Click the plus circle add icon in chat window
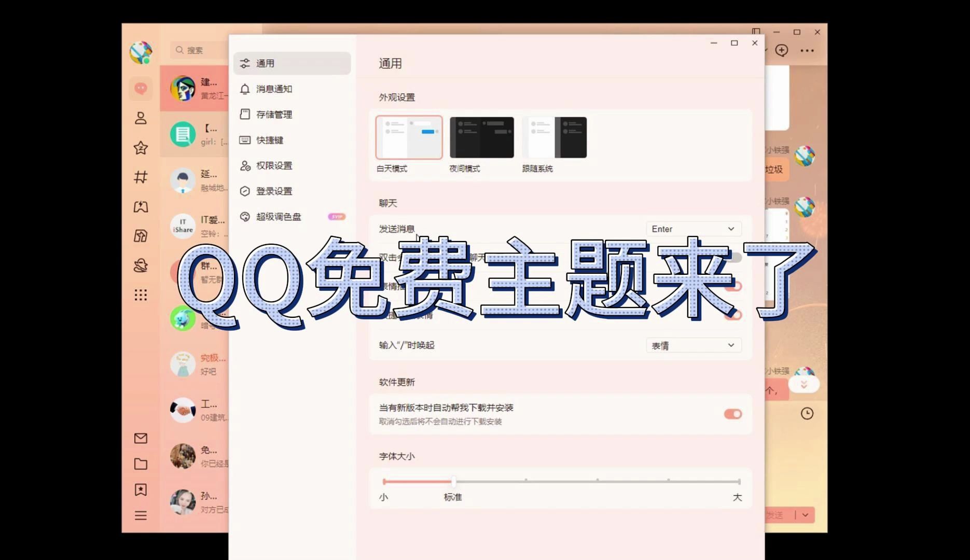Image resolution: width=970 pixels, height=560 pixels. pos(782,50)
